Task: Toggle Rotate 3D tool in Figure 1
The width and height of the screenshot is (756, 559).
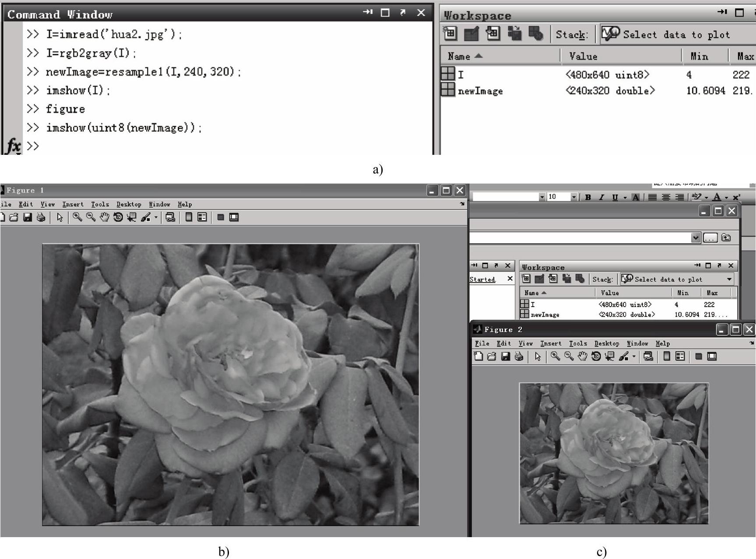Action: click(118, 217)
